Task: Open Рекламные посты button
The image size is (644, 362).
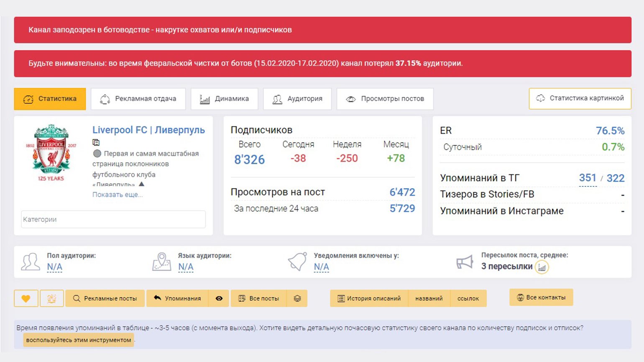Action: [105, 298]
